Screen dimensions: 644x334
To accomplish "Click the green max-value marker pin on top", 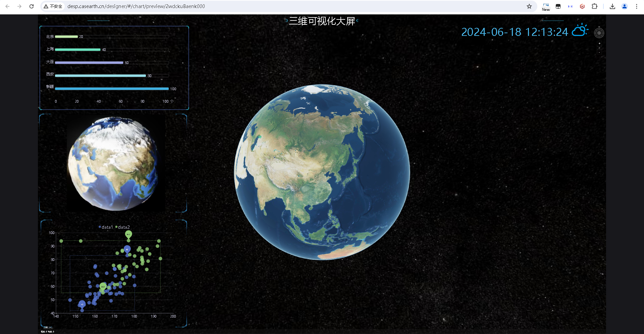I will tap(128, 234).
